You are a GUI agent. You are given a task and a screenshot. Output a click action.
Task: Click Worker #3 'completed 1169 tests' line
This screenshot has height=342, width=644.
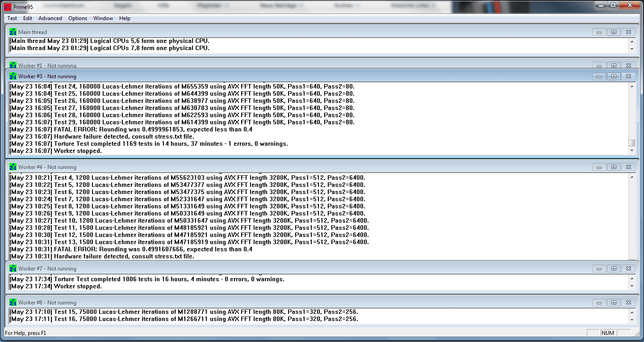pos(149,144)
